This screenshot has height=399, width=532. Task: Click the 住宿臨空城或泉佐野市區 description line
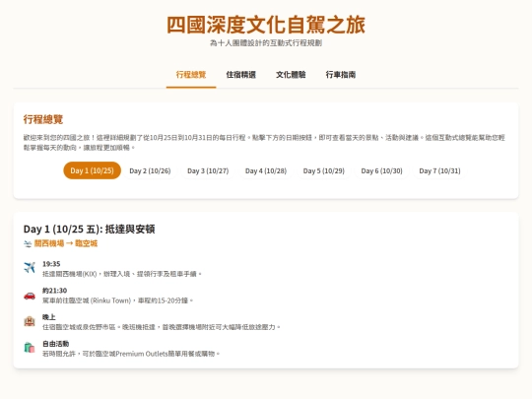[x=162, y=327]
